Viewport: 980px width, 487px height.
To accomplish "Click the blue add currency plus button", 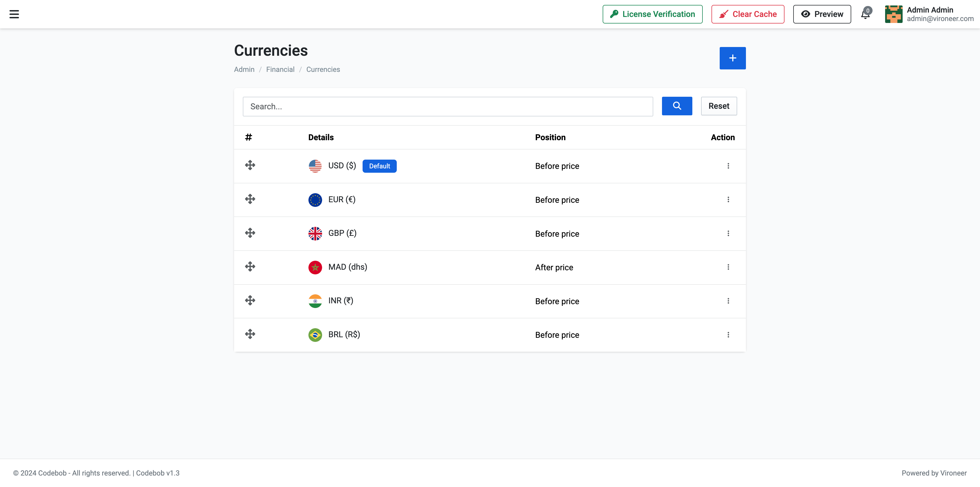I will 732,58.
